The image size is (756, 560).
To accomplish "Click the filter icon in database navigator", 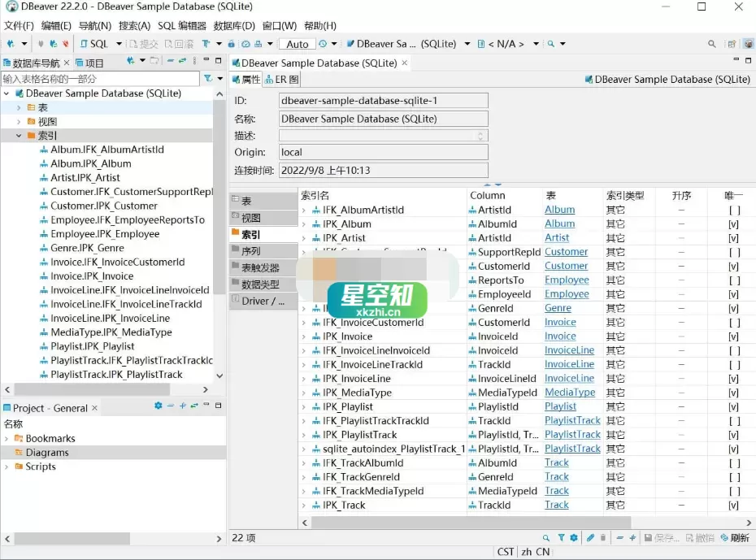I will (x=210, y=77).
